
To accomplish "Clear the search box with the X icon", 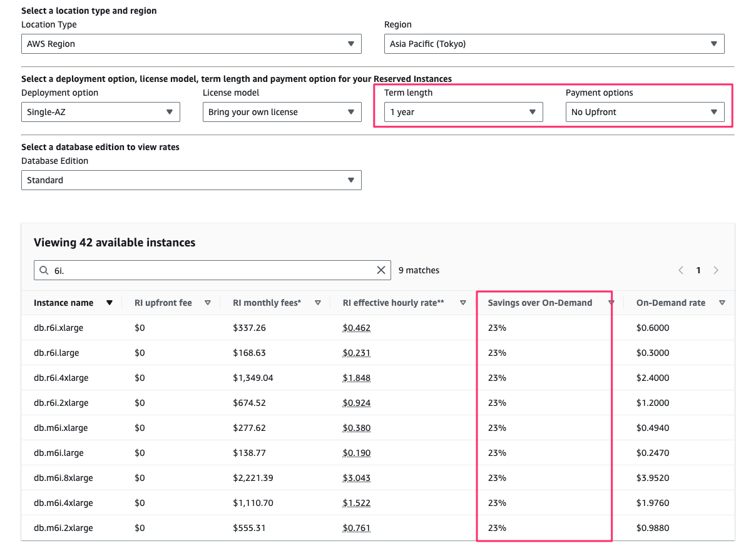I will pos(381,270).
